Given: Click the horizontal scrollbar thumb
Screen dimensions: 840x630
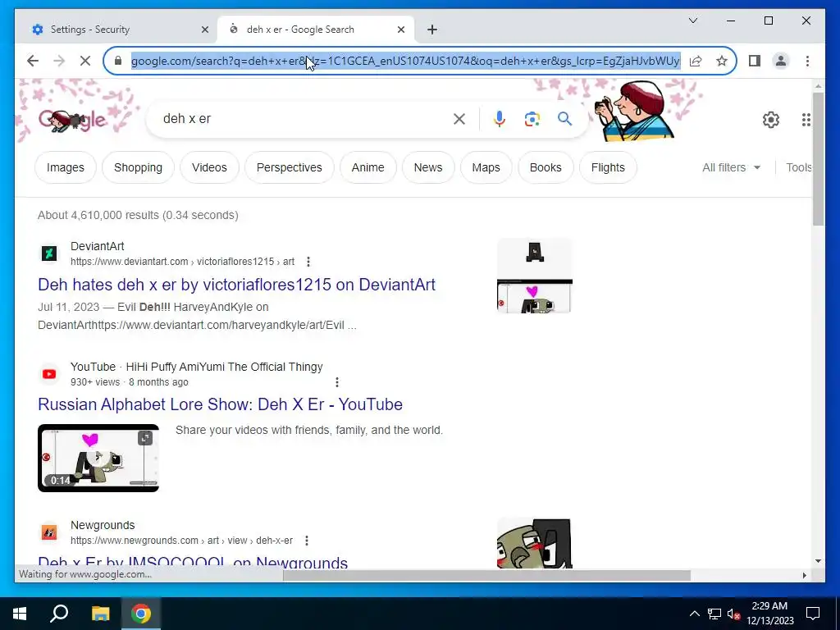Looking at the screenshot, I should (x=486, y=575).
